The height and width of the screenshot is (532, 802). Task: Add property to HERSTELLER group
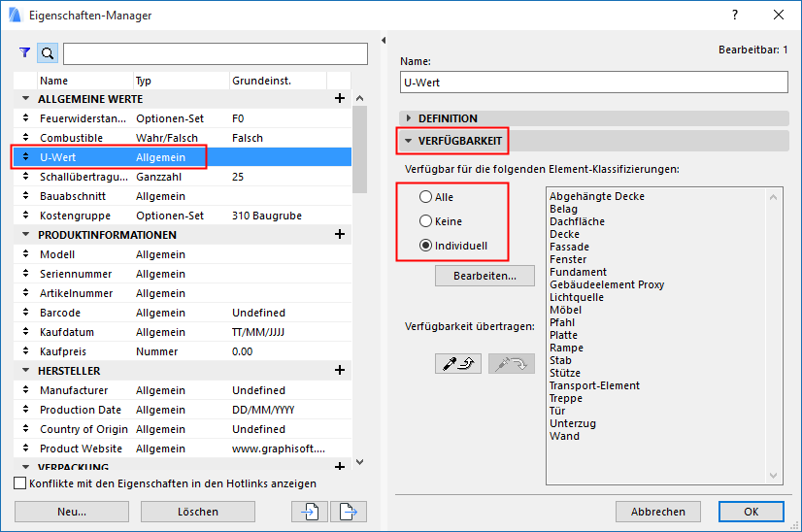click(340, 370)
